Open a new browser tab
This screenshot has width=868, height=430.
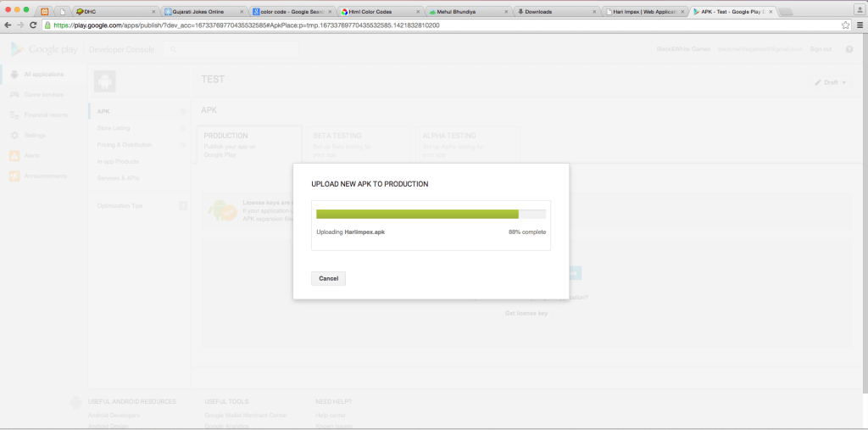pos(786,12)
